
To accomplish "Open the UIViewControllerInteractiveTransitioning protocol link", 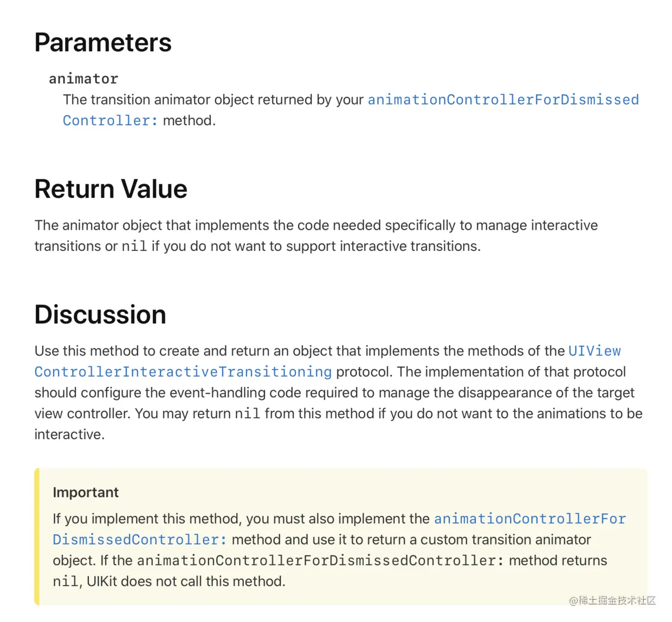I will point(183,372).
